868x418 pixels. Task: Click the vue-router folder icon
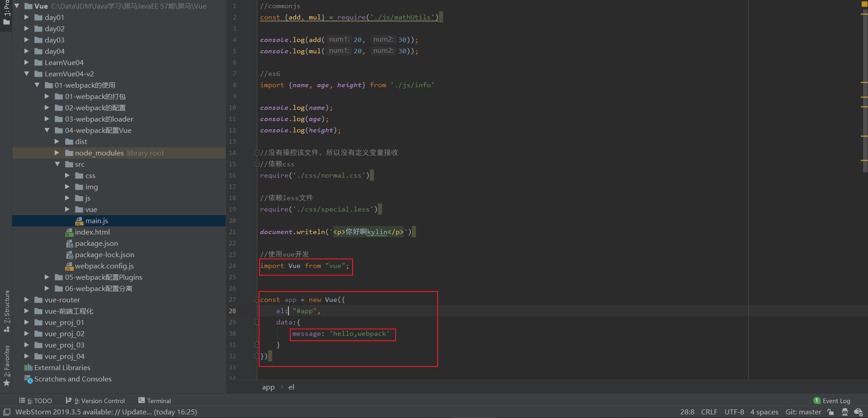[x=38, y=300]
